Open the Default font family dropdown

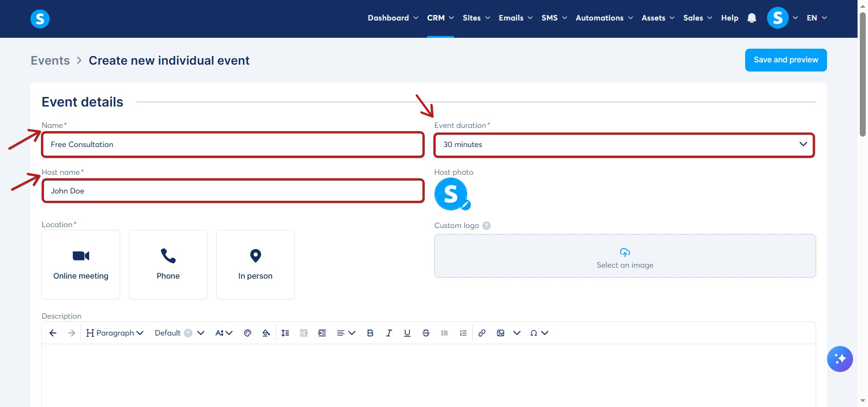tap(179, 333)
